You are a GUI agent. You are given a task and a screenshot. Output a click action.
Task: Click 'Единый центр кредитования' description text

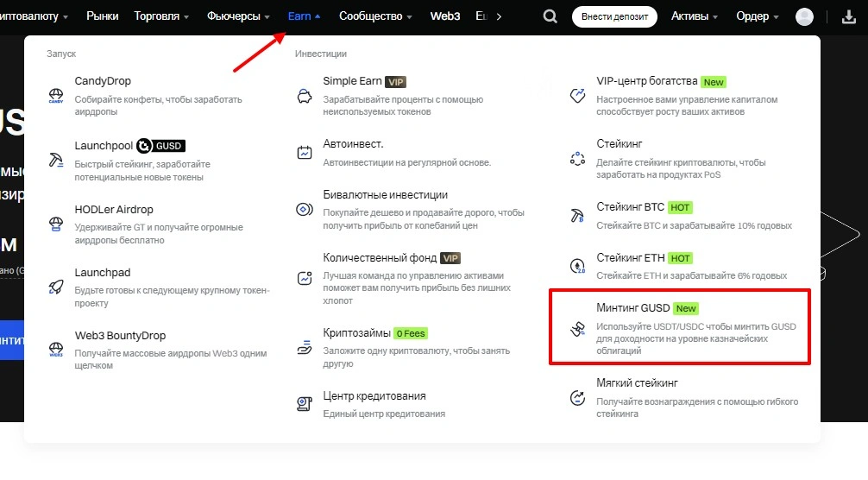click(384, 414)
